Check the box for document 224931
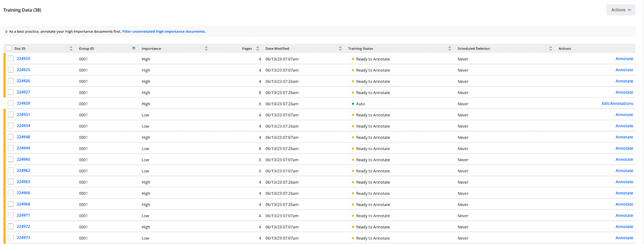This screenshot has width=644, height=244. (x=11, y=115)
